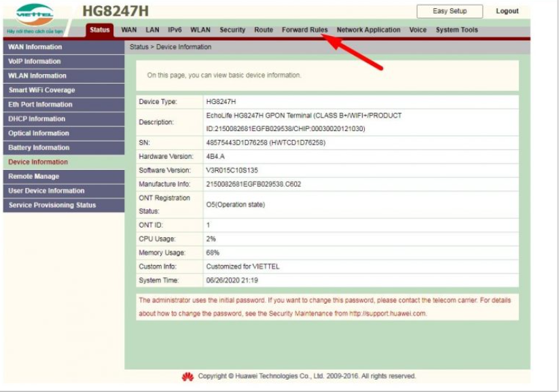Viewport: 559px width, 392px height.
Task: View Eth Port Information
Action: point(40,105)
